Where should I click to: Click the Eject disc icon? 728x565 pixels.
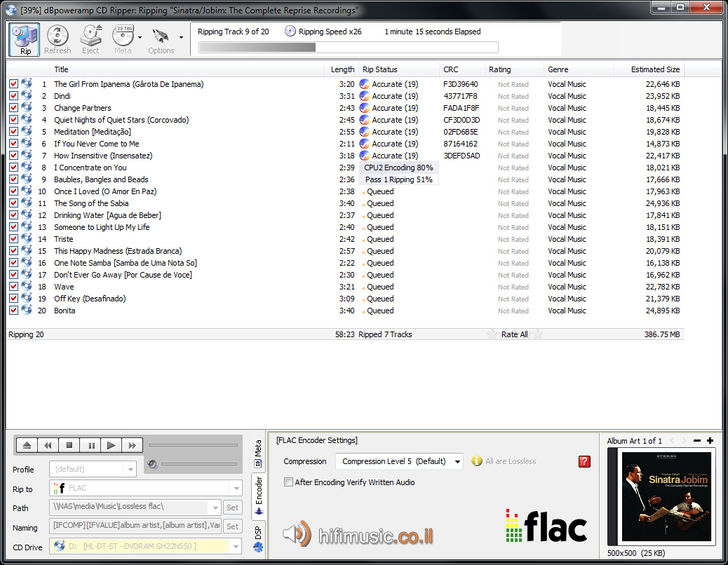pyautogui.click(x=91, y=36)
